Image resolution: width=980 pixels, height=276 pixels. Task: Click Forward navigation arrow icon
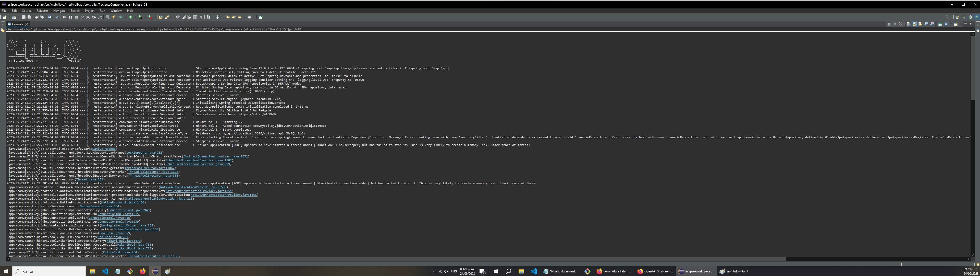coord(249,17)
